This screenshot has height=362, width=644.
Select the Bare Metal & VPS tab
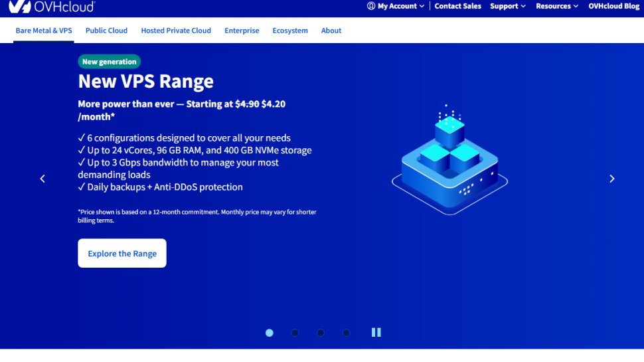click(x=44, y=31)
